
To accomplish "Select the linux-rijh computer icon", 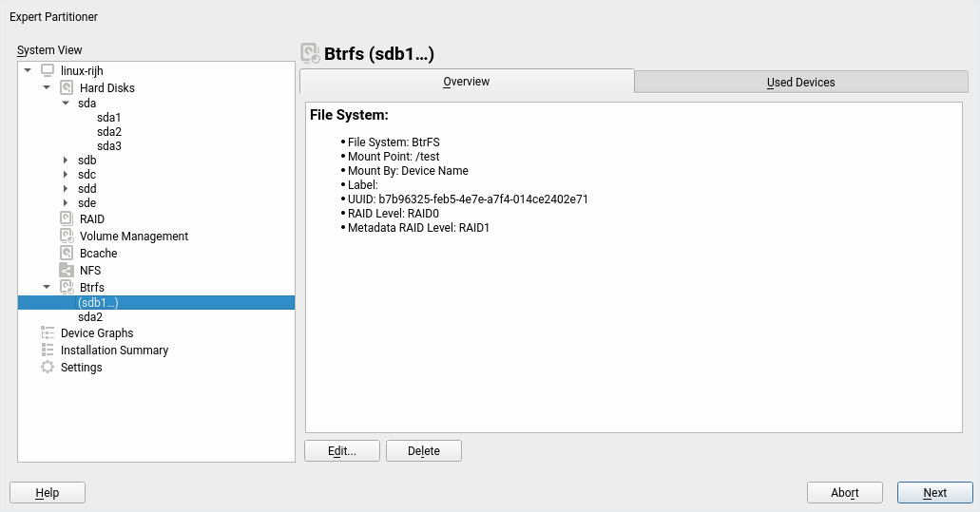I will pos(48,71).
